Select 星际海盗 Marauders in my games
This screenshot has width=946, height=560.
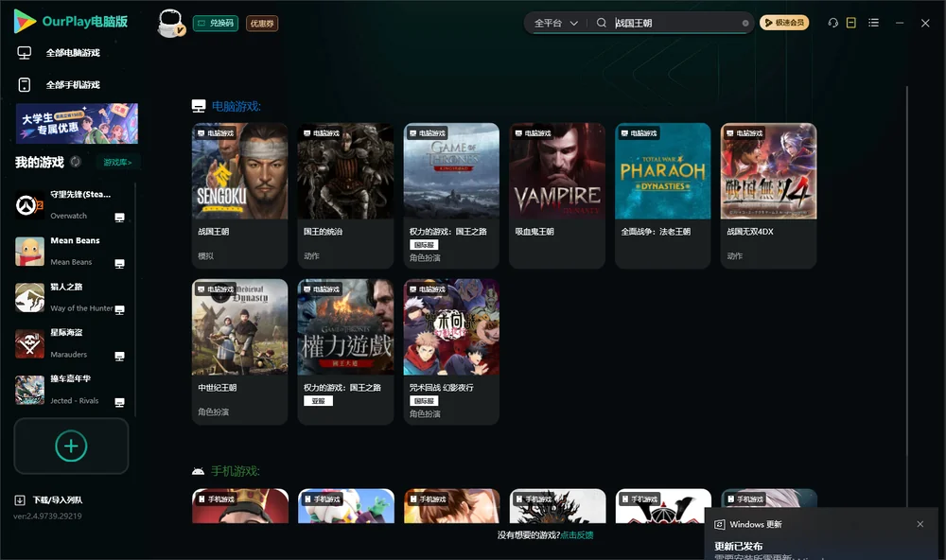(72, 344)
